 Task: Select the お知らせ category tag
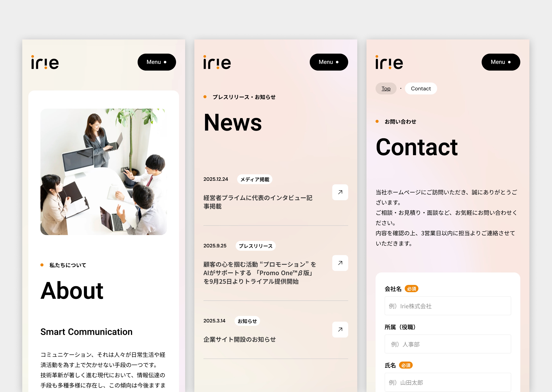[247, 321]
